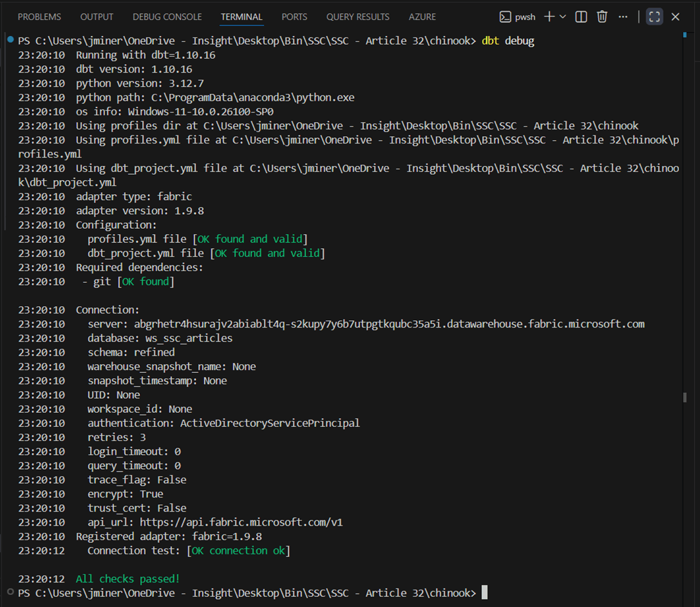Click 'login_timeout: 0' line

tap(134, 452)
